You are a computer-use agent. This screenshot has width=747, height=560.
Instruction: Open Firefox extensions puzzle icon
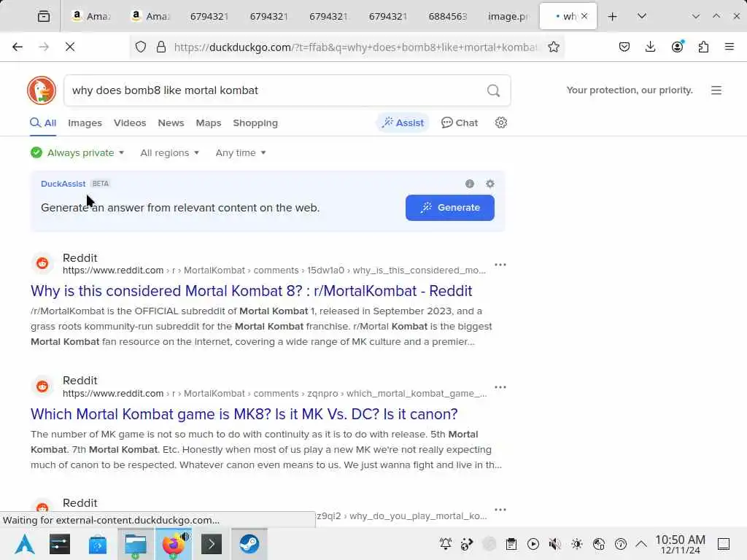click(x=703, y=47)
